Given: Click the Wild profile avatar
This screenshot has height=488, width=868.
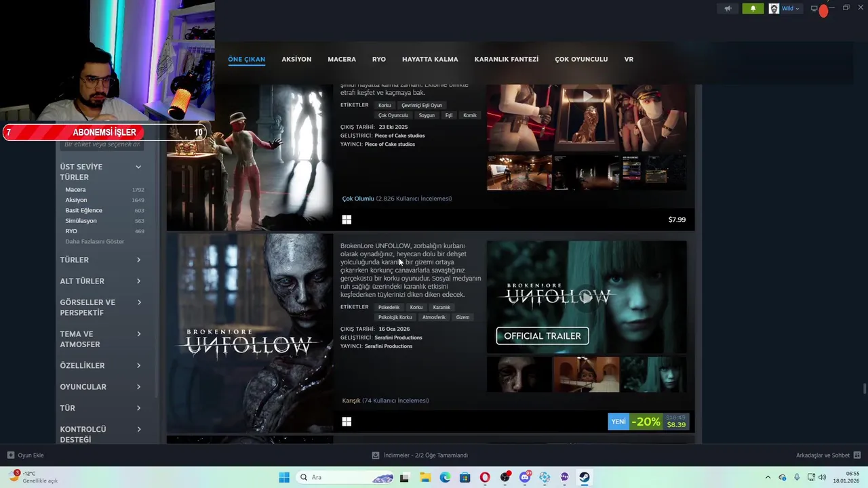Looking at the screenshot, I should tap(774, 9).
